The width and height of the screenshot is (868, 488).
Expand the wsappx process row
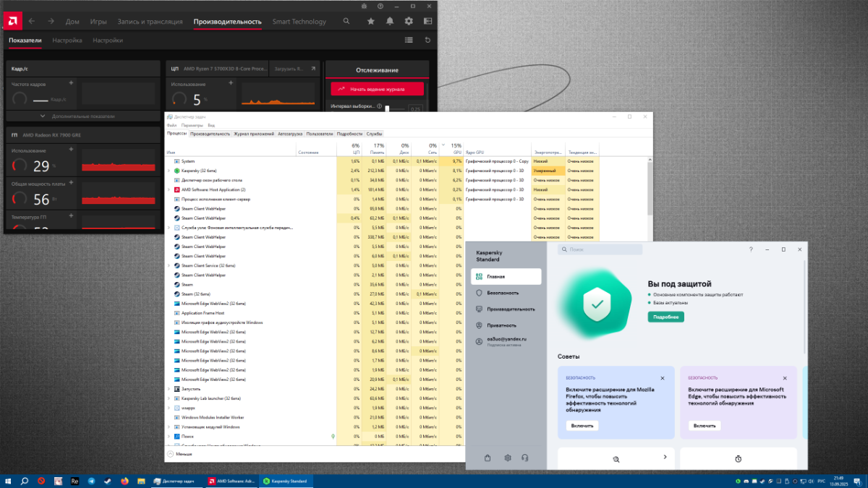coord(169,408)
